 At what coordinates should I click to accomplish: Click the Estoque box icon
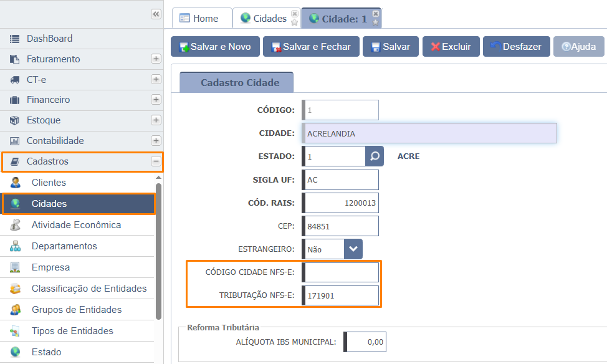(x=15, y=120)
